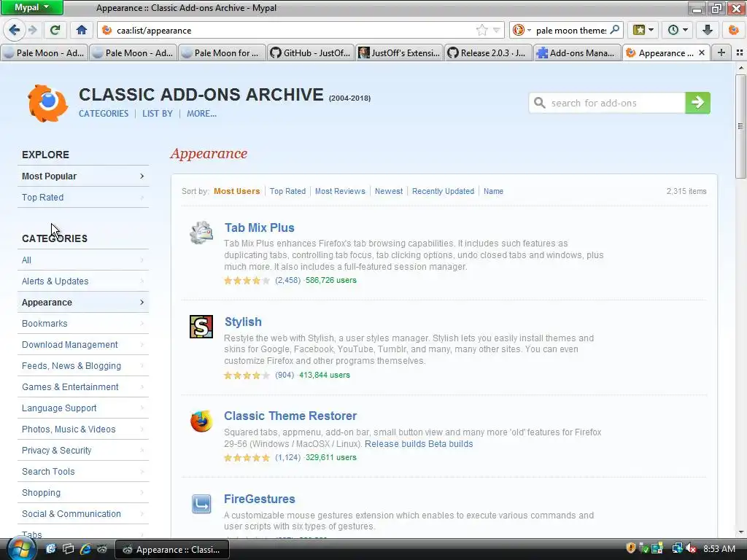Open the Tab Mix Plus title link
This screenshot has width=747, height=560.
259,227
